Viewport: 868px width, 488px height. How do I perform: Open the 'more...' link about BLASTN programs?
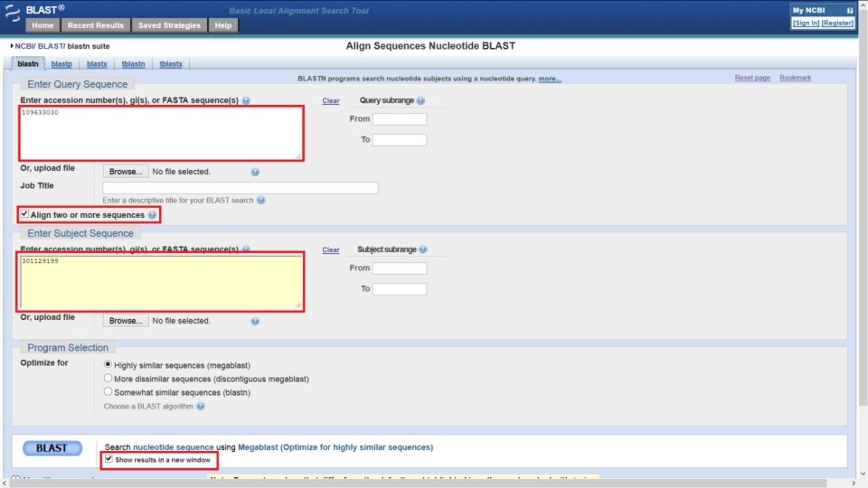(x=550, y=80)
